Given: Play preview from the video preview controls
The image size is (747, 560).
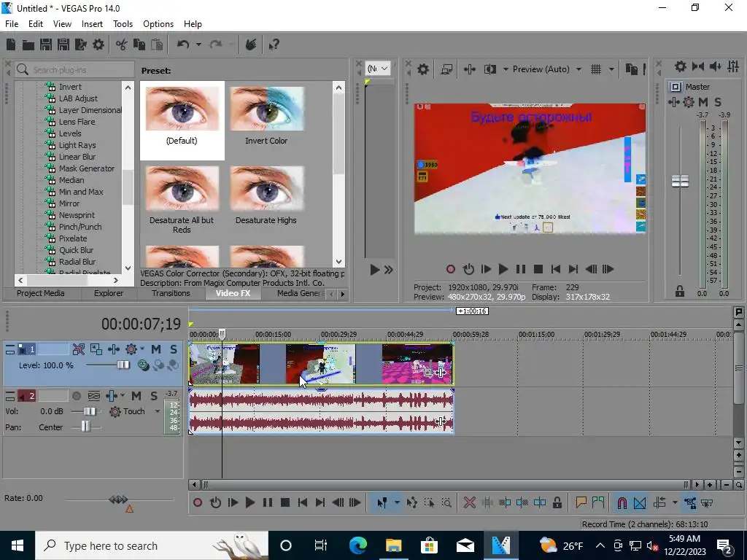Looking at the screenshot, I should coord(503,269).
